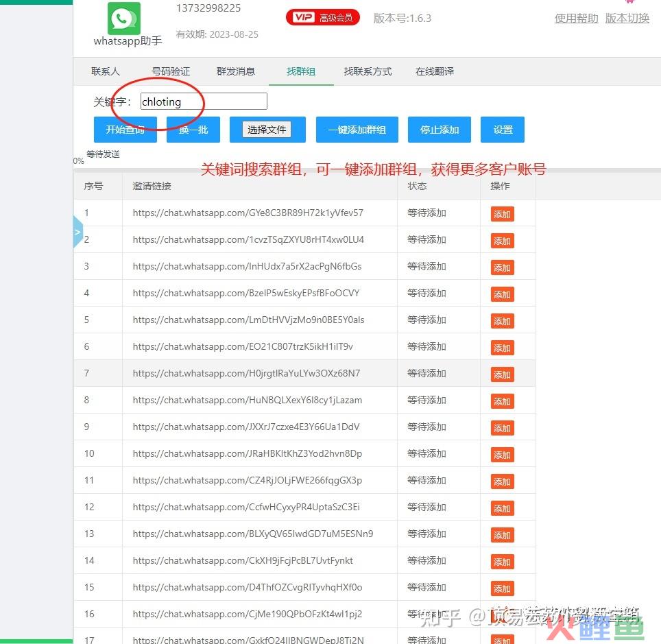
Task: Select the invite link ending 1cvzTSqZXYU8rHT4xw0LU4
Action: point(248,239)
